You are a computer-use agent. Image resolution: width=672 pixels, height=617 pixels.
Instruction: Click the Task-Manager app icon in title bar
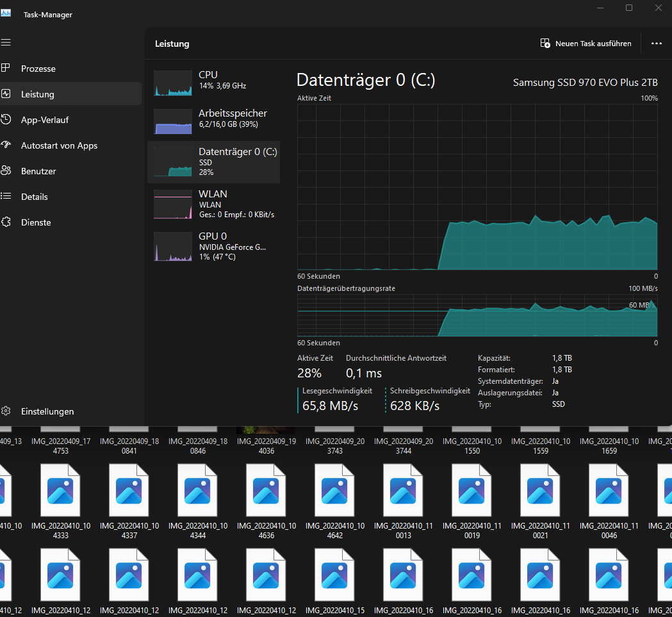[x=6, y=13]
